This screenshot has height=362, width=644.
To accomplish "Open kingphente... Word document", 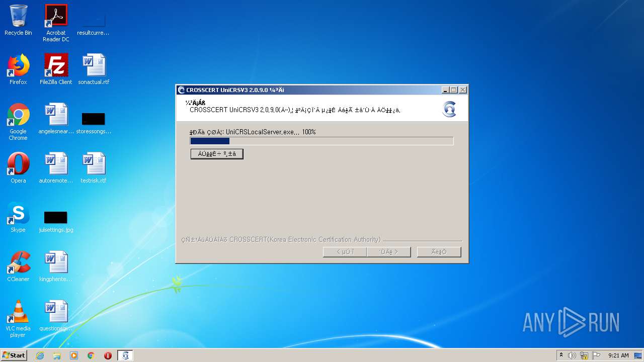I will (x=56, y=266).
